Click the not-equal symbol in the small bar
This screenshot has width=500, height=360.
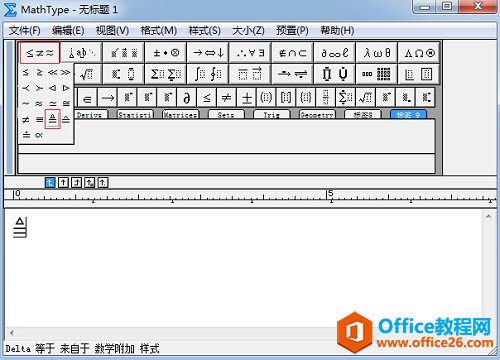coord(227,98)
